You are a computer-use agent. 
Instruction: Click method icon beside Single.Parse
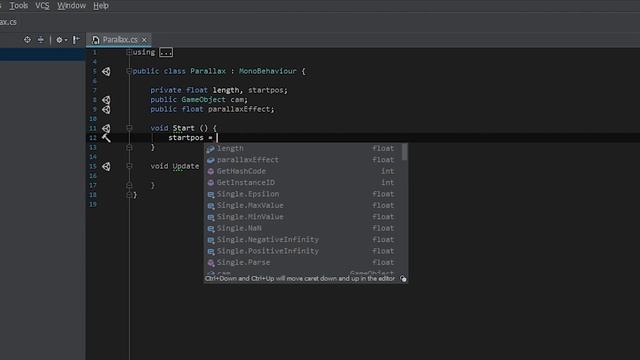[x=211, y=263]
